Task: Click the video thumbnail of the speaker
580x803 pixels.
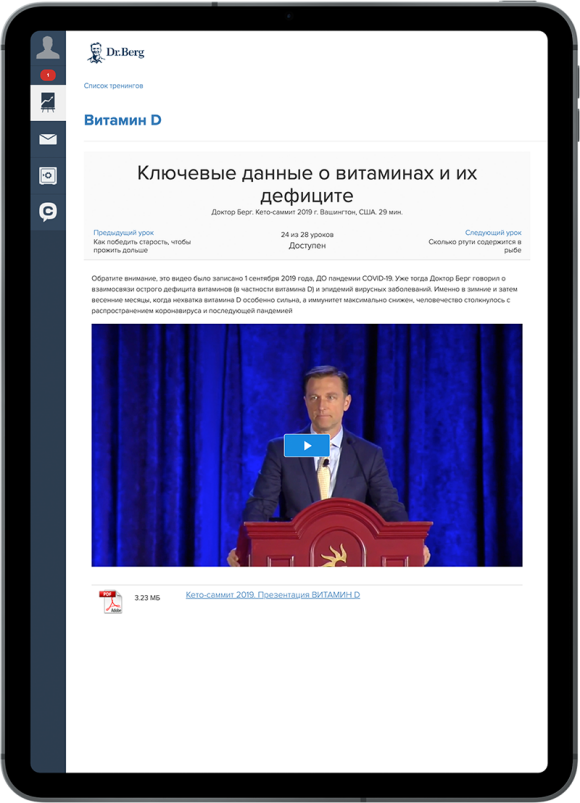Action: click(307, 445)
